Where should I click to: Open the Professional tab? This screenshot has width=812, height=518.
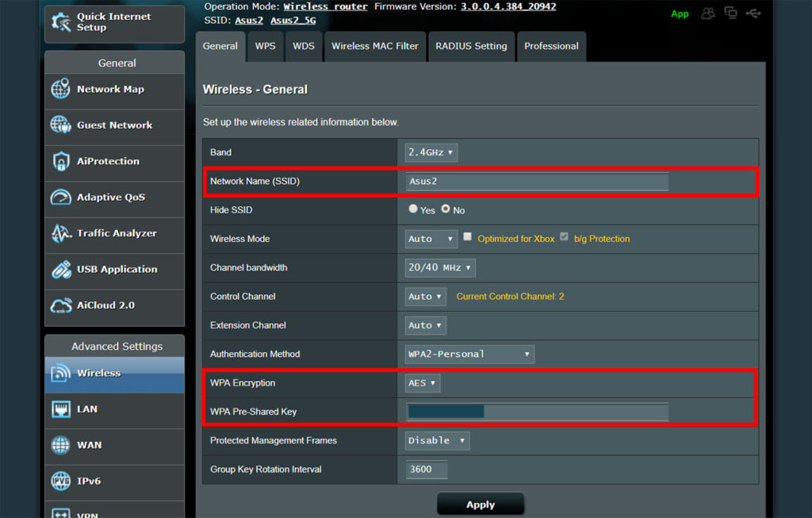point(551,46)
